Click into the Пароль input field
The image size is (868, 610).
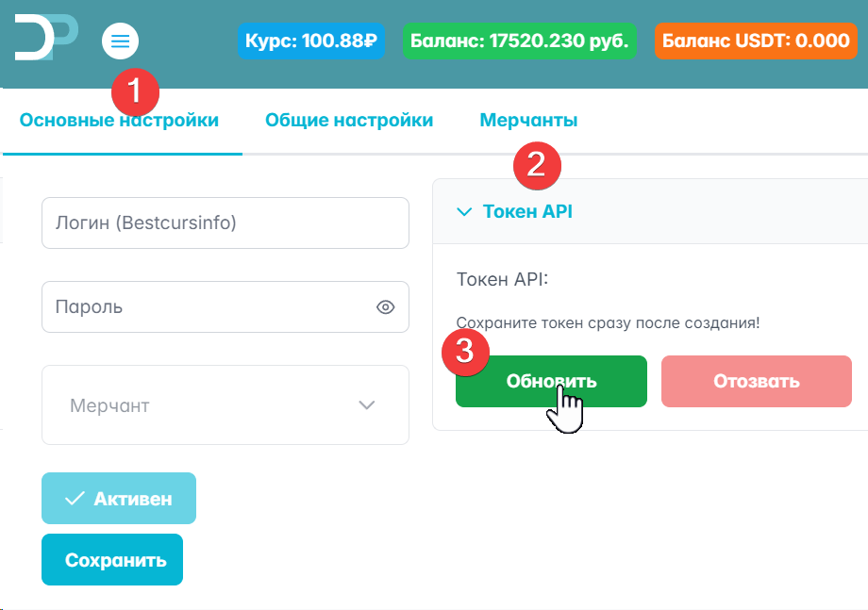coord(208,307)
